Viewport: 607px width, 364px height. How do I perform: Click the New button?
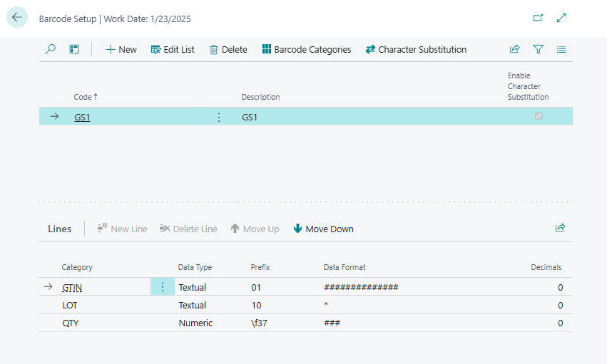121,49
